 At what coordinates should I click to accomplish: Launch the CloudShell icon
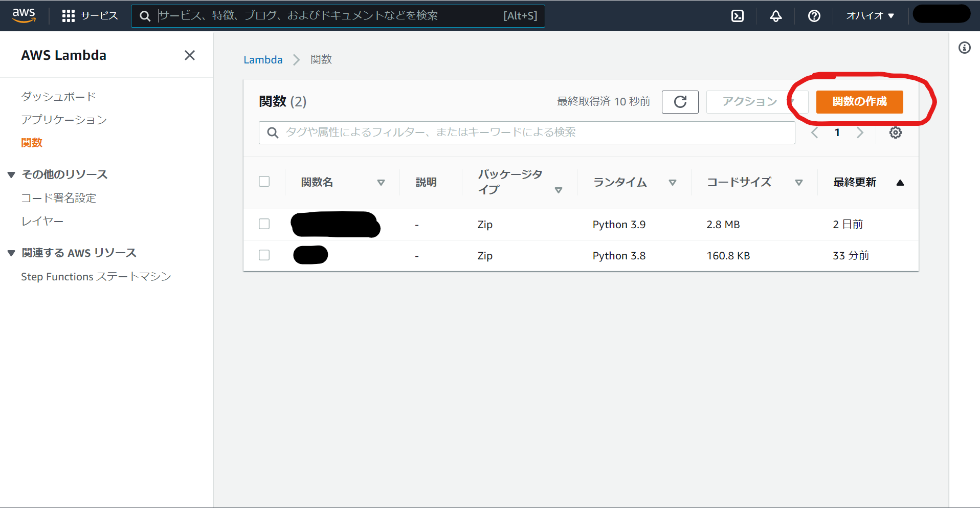(x=738, y=16)
